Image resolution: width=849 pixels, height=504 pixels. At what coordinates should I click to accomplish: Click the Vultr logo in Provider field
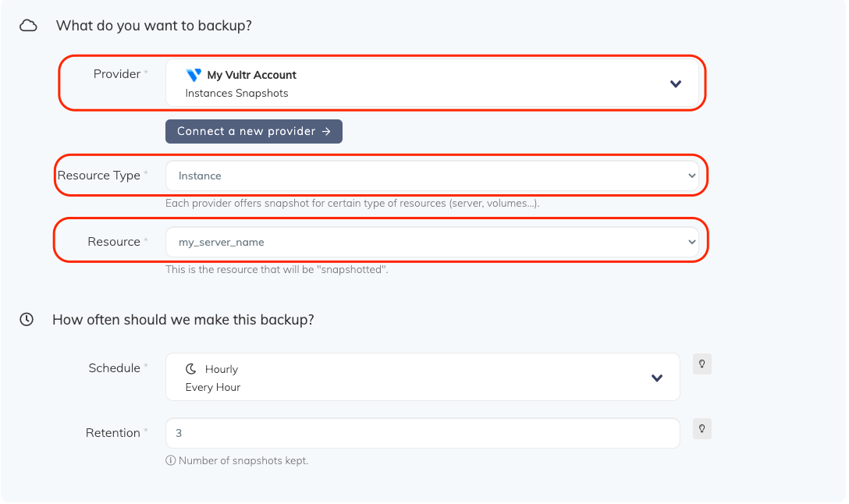[x=194, y=75]
